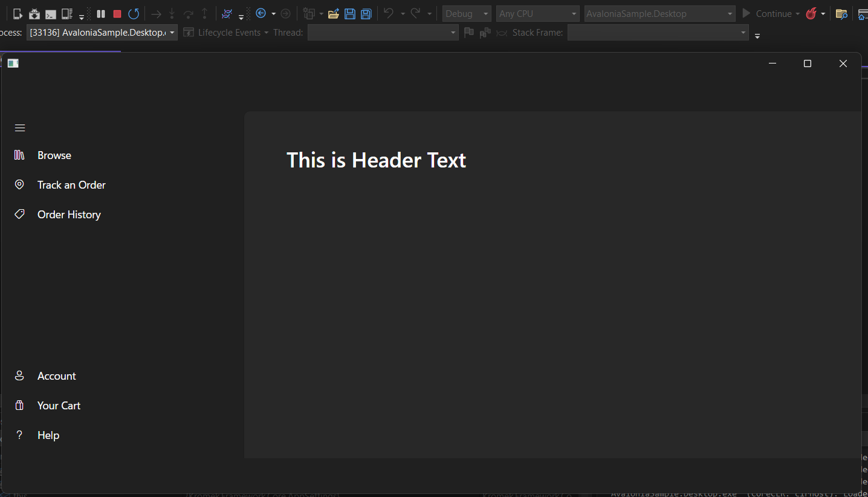Toggle breakpoints using the flag icon
Viewport: 868px width, 497px height.
click(469, 33)
